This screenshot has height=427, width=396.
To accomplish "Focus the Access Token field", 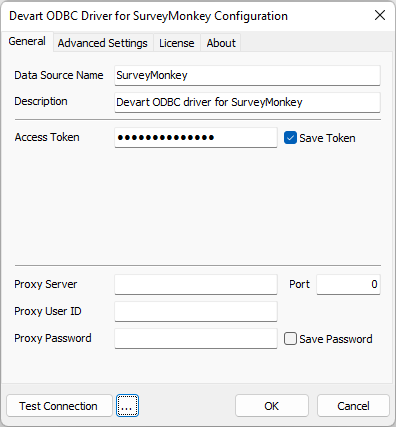I will pyautogui.click(x=196, y=137).
